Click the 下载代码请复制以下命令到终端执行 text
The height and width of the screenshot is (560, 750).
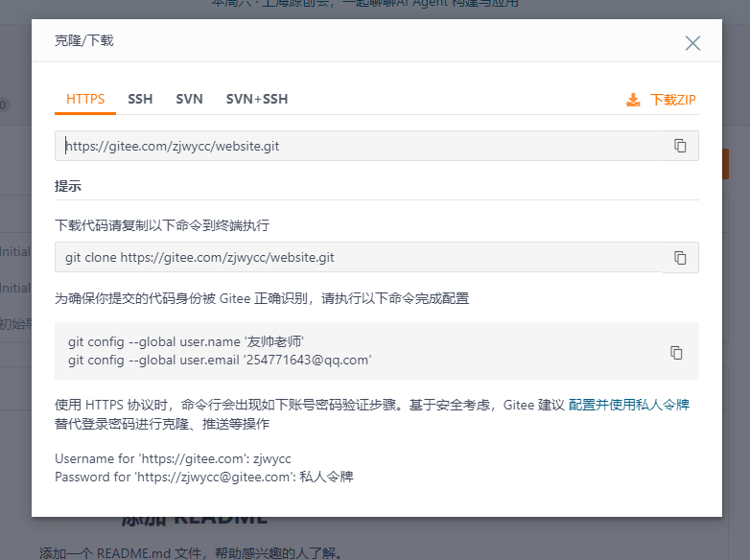click(162, 224)
